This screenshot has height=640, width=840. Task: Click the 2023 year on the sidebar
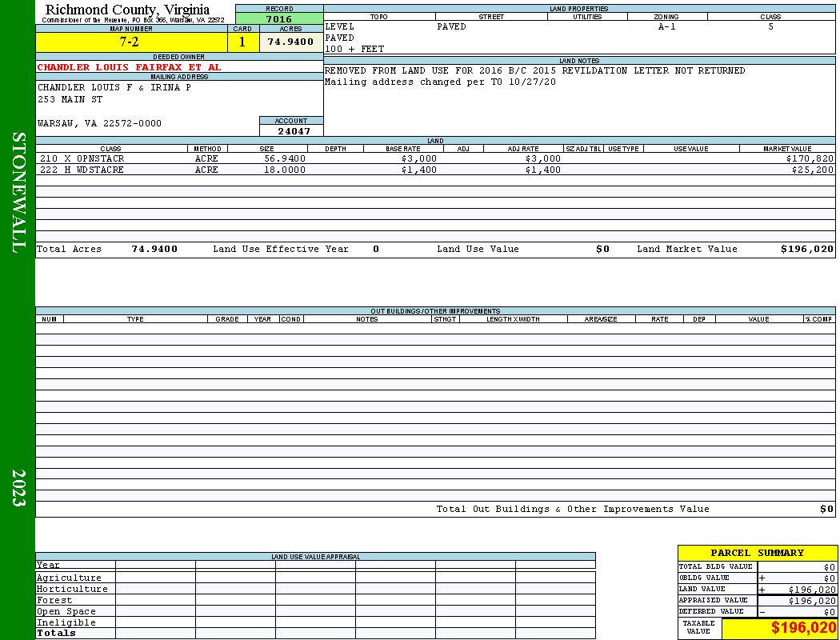(18, 488)
